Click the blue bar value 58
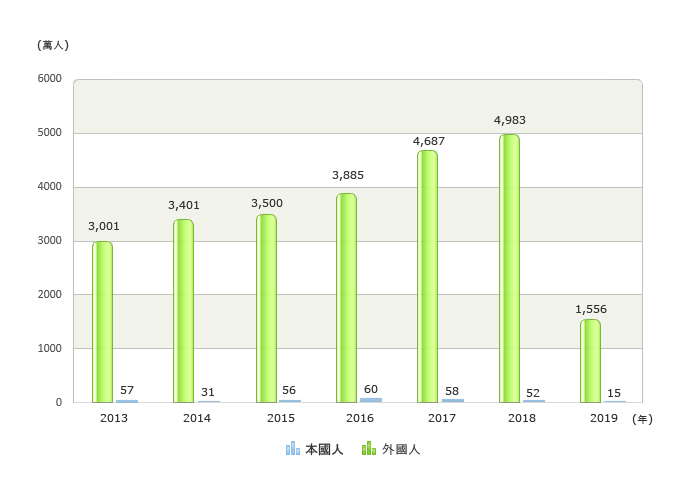The width and height of the screenshot is (680, 480). [452, 391]
